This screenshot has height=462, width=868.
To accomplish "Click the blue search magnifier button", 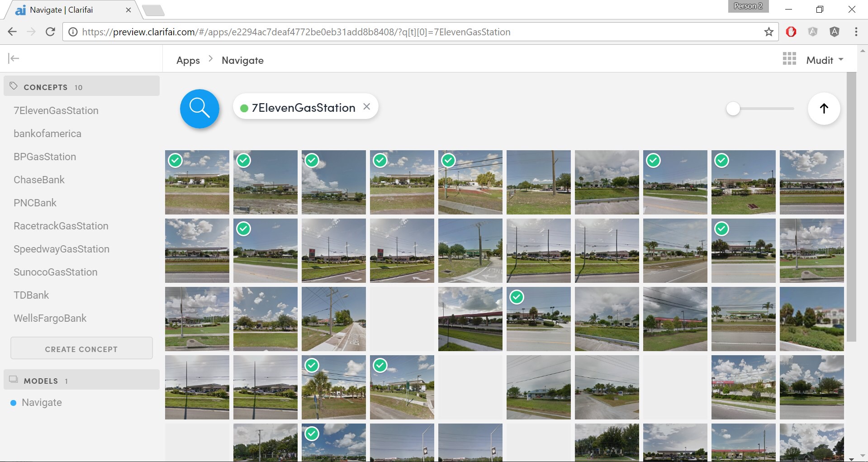I will coord(199,109).
